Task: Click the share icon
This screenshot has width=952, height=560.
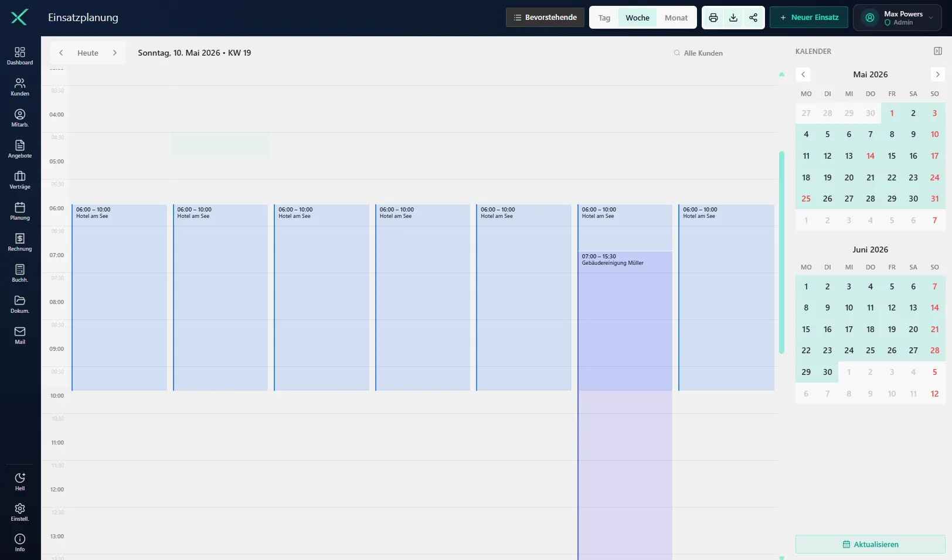Action: point(753,18)
